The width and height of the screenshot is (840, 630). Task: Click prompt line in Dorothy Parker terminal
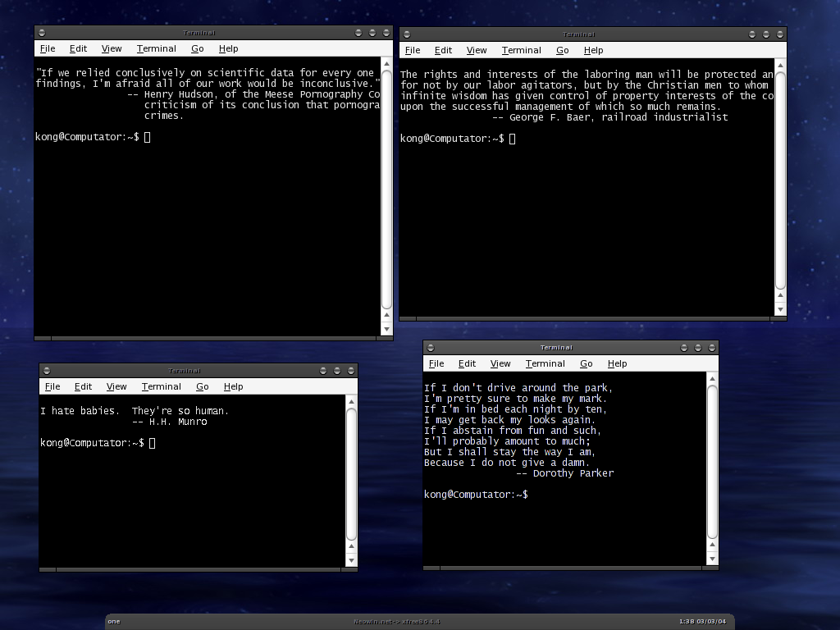click(x=477, y=495)
